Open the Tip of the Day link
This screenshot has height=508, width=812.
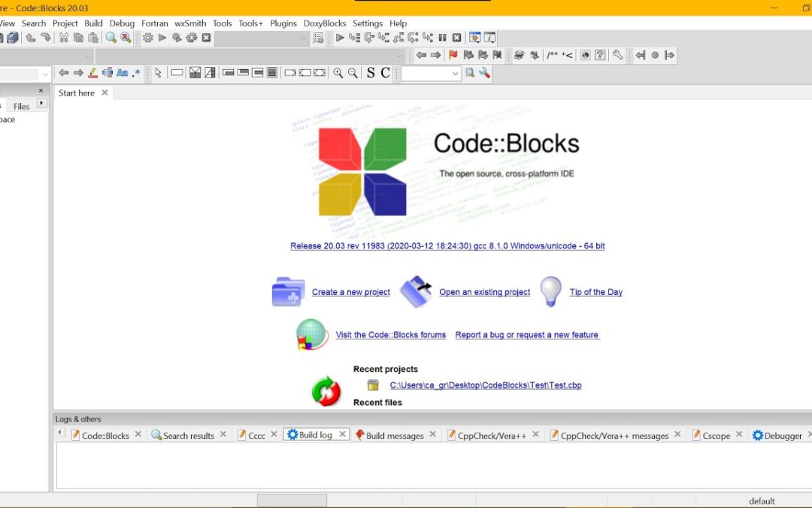click(x=595, y=292)
